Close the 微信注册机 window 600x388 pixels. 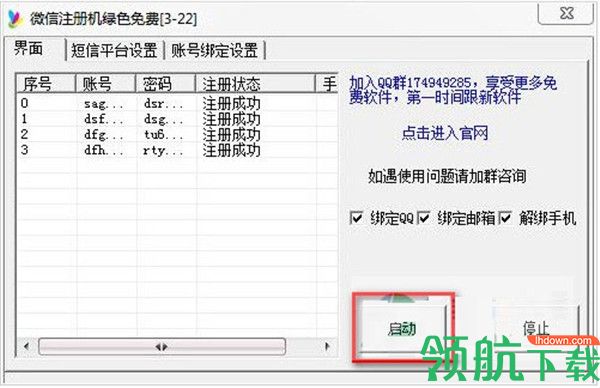[x=565, y=14]
